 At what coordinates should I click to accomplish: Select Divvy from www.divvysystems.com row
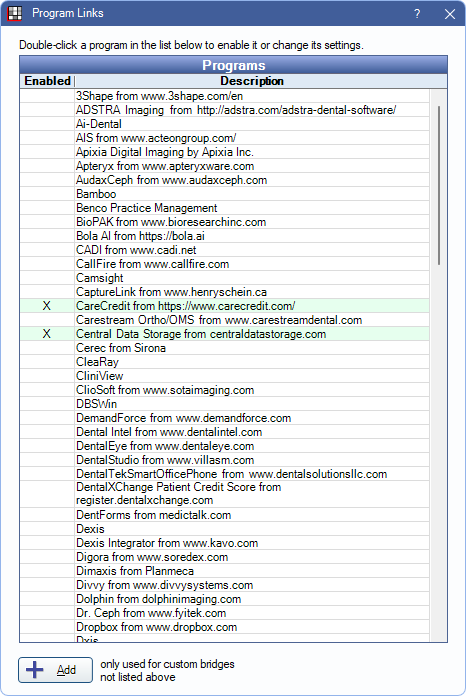point(225,585)
